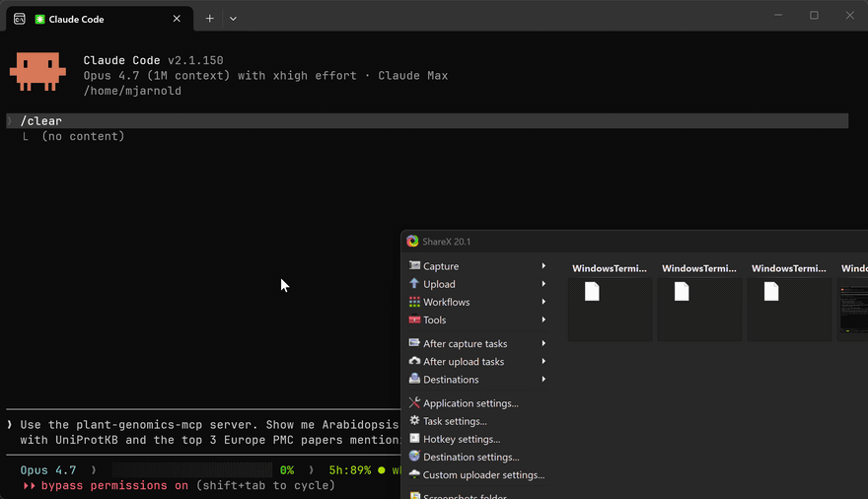
Task: Add a new terminal tab with plus button
Action: (x=210, y=19)
